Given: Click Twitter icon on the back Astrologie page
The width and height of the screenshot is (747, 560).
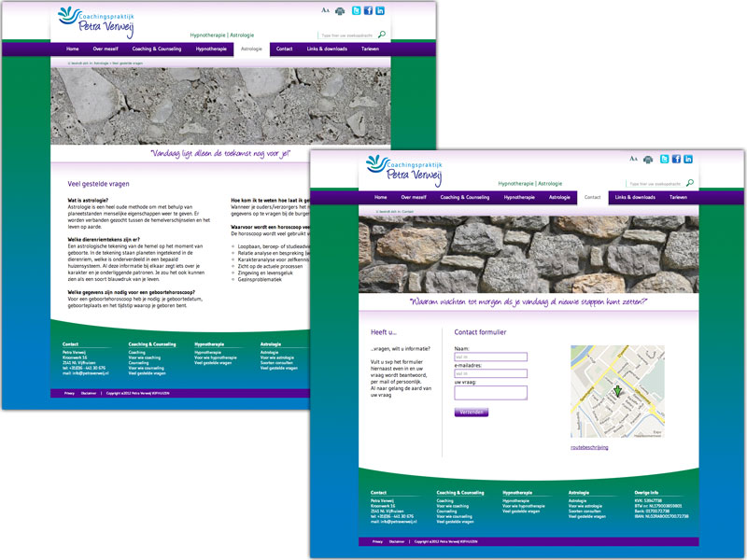Looking at the screenshot, I should tap(356, 10).
